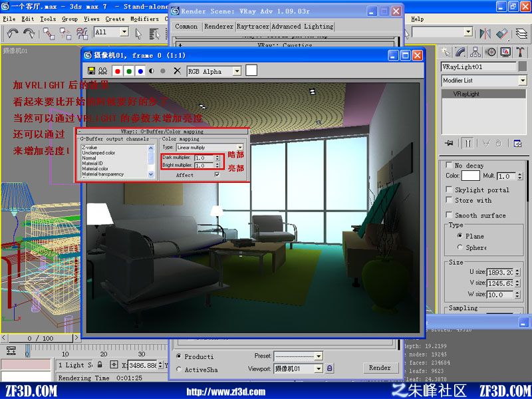Switch to Display command panel tab
This screenshot has height=399, width=532.
click(x=505, y=52)
